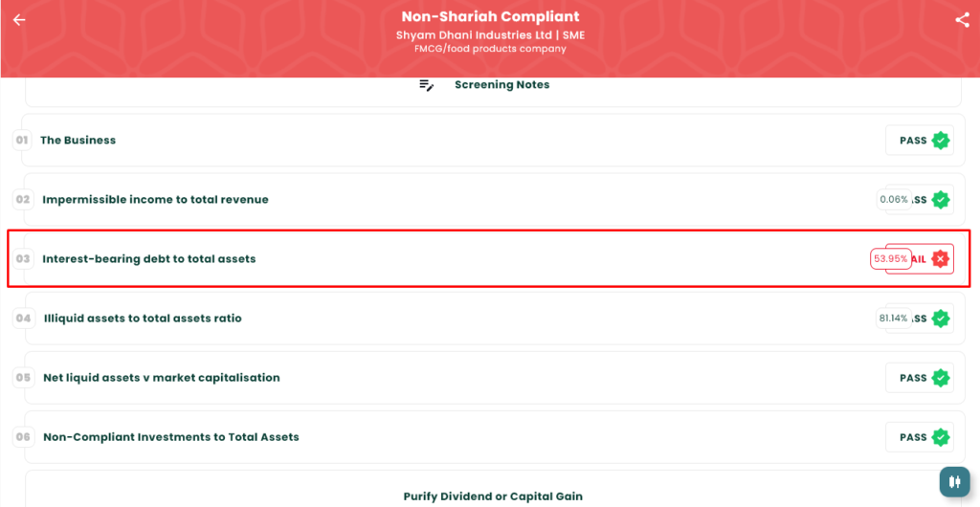This screenshot has height=507, width=980.
Task: Open Screening Notes
Action: tap(501, 85)
